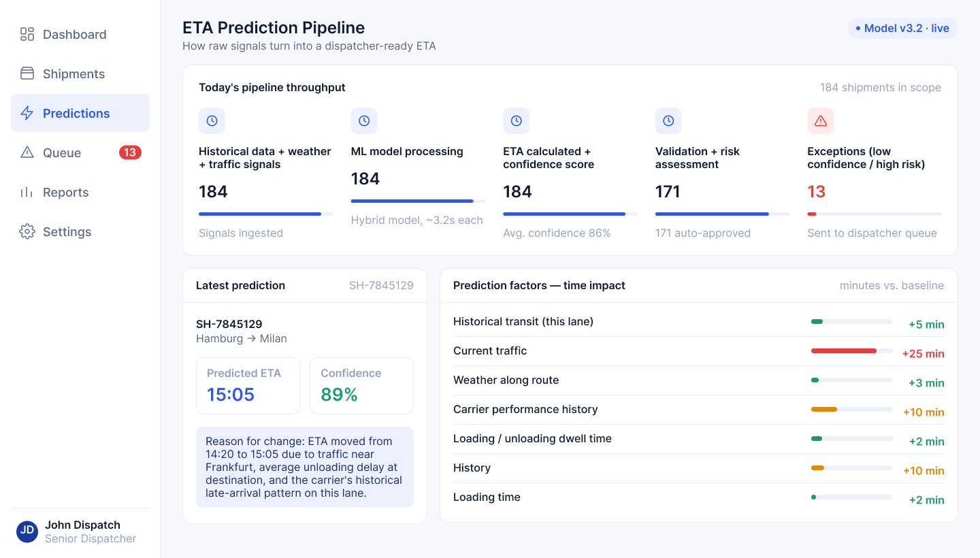
Task: Click the clock icon above Validation + risk assessment
Action: 668,120
